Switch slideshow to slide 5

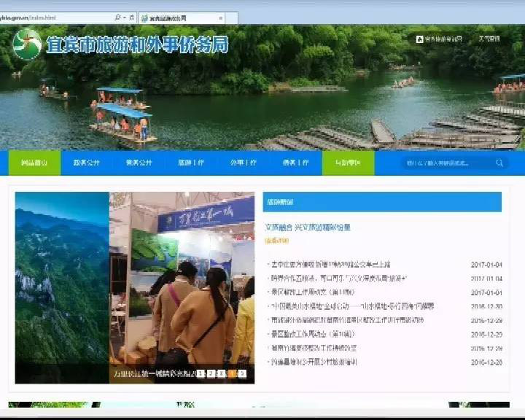pos(242,373)
